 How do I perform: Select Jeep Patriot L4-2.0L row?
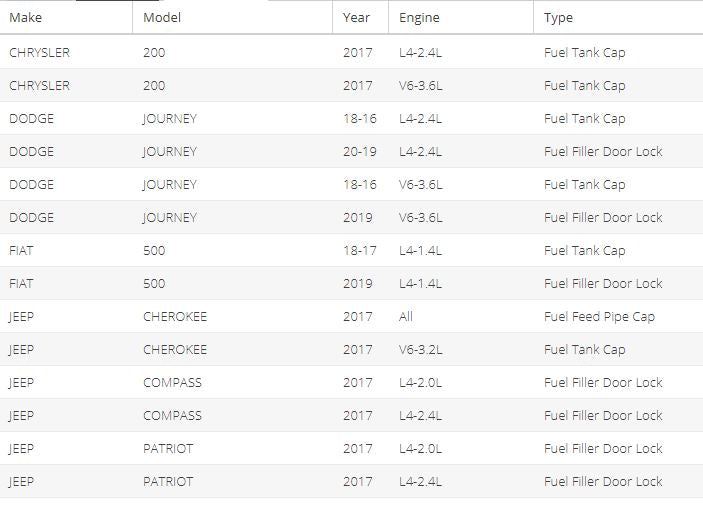(352, 448)
